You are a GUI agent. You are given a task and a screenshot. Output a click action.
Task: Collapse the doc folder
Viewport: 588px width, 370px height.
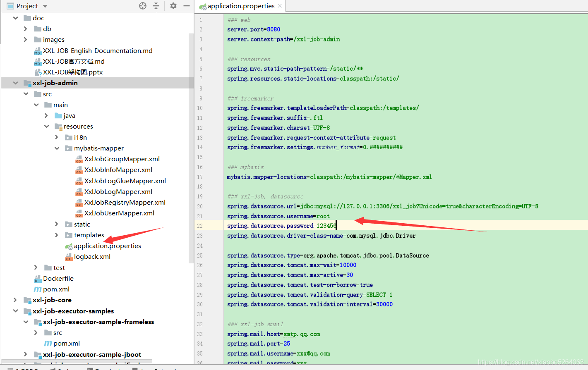pyautogui.click(x=16, y=18)
